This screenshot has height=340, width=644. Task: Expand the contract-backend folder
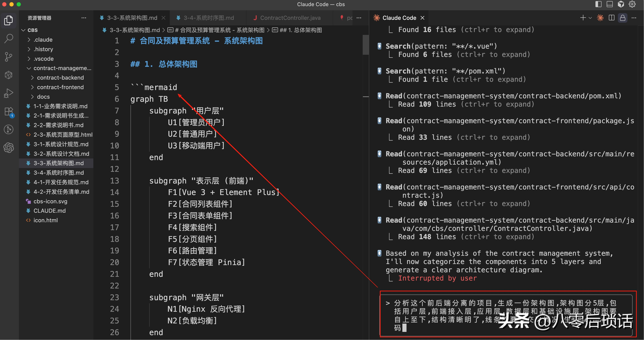coord(32,77)
